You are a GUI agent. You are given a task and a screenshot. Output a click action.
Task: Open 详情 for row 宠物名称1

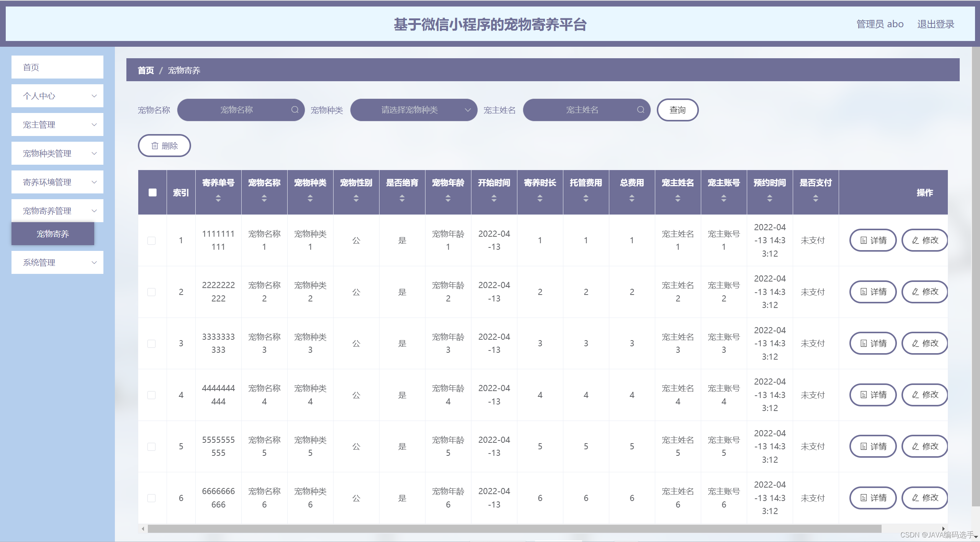(873, 240)
